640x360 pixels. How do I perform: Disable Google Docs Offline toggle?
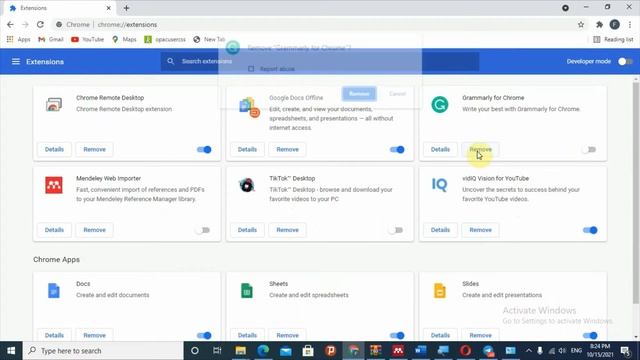click(x=397, y=149)
